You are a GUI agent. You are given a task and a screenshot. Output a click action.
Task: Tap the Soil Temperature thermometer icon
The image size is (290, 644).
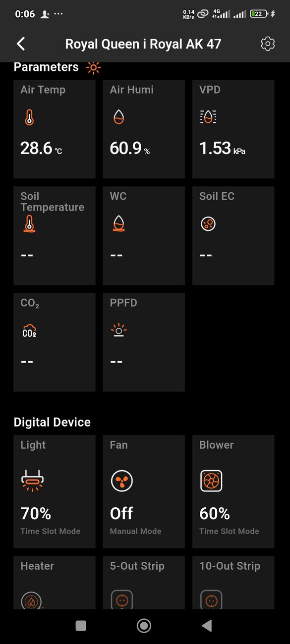(x=29, y=224)
